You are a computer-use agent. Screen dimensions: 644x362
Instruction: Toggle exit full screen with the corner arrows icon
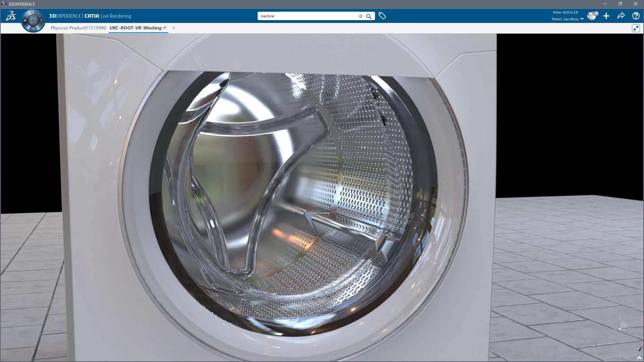636,28
